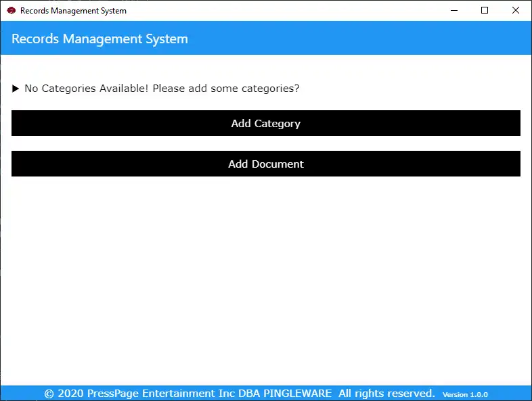The height and width of the screenshot is (401, 532).
Task: Close the Records Management System window
Action: [x=516, y=11]
